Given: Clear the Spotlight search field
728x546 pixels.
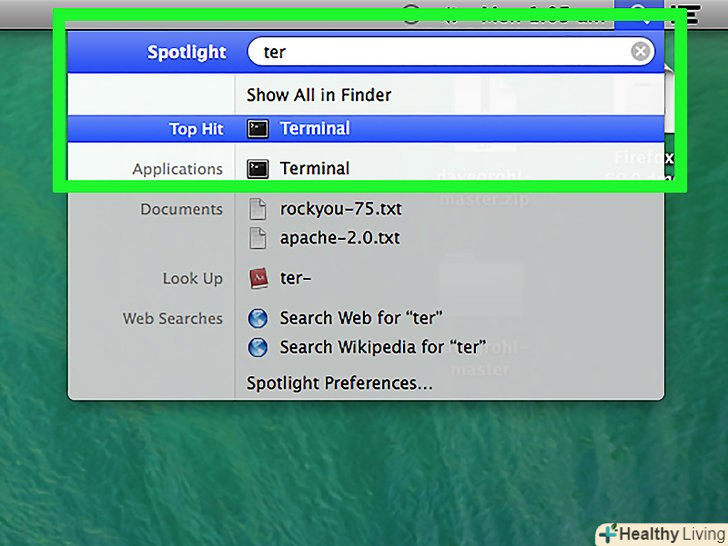Looking at the screenshot, I should pos(640,52).
